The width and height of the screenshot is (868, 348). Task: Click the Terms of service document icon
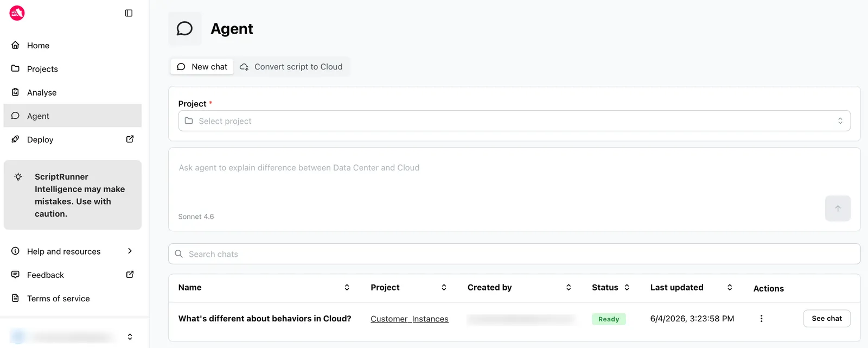(x=15, y=298)
